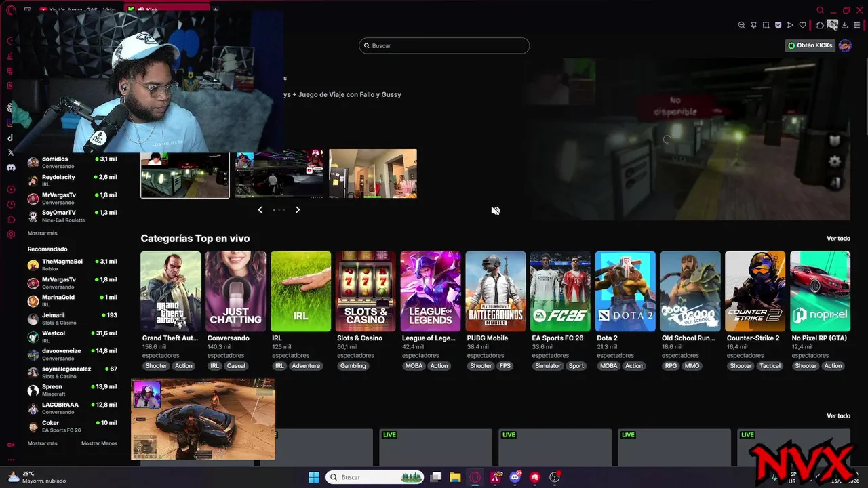
Task: Open the player settings gear on featured stream
Action: [835, 161]
